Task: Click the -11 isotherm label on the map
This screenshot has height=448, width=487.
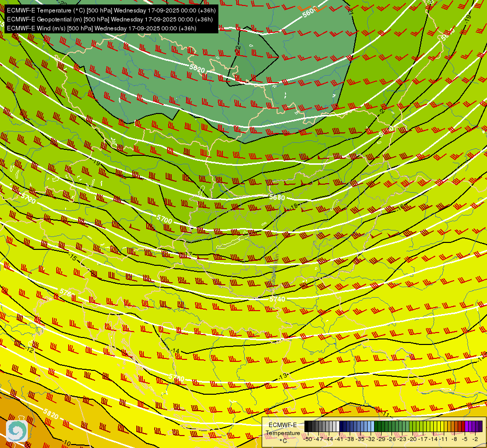Action: [x=385, y=414]
